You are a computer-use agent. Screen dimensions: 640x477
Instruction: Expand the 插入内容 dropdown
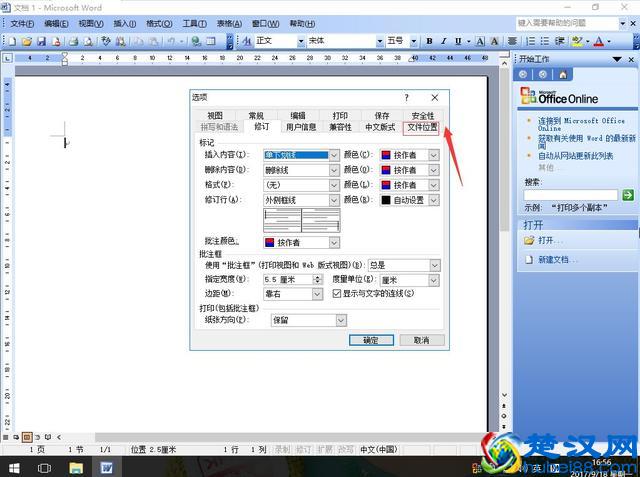(334, 155)
